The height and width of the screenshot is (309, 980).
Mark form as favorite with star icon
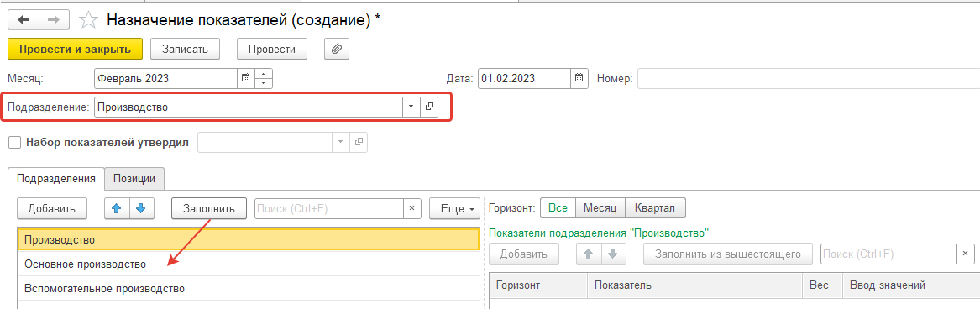[x=89, y=20]
